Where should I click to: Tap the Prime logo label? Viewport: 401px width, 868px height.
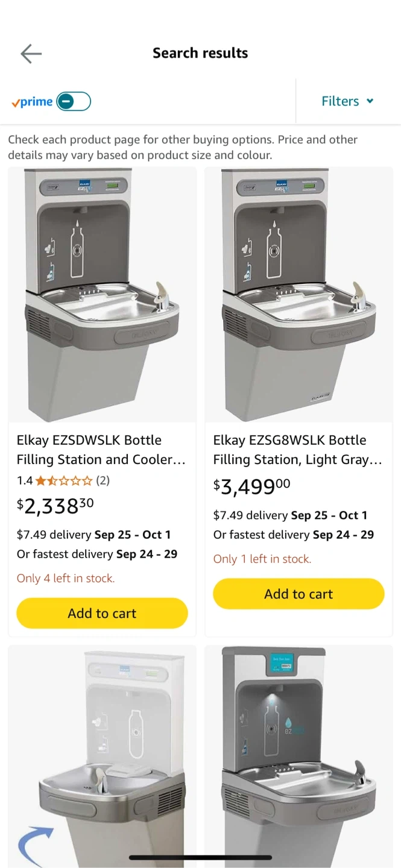click(32, 102)
